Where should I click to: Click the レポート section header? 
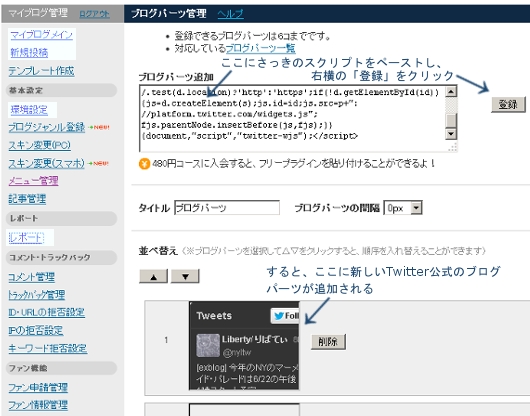[61, 218]
